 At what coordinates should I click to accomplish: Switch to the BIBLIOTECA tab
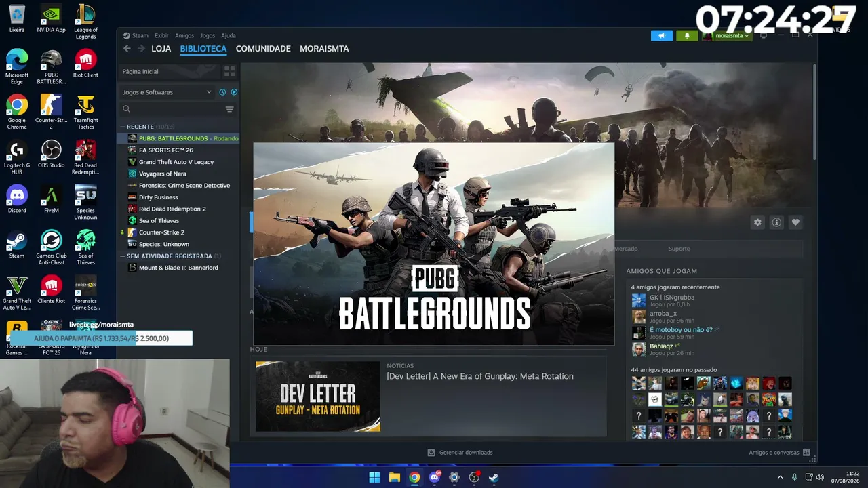point(203,49)
